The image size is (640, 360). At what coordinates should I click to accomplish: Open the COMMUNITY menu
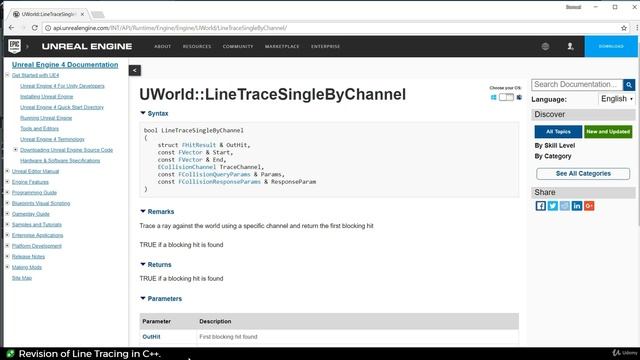point(238,47)
